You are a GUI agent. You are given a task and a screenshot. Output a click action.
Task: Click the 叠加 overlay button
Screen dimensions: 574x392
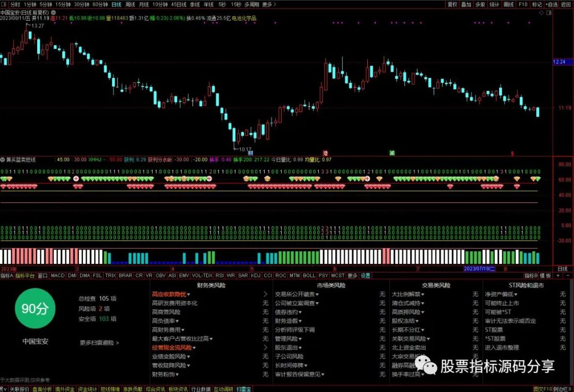click(466, 4)
